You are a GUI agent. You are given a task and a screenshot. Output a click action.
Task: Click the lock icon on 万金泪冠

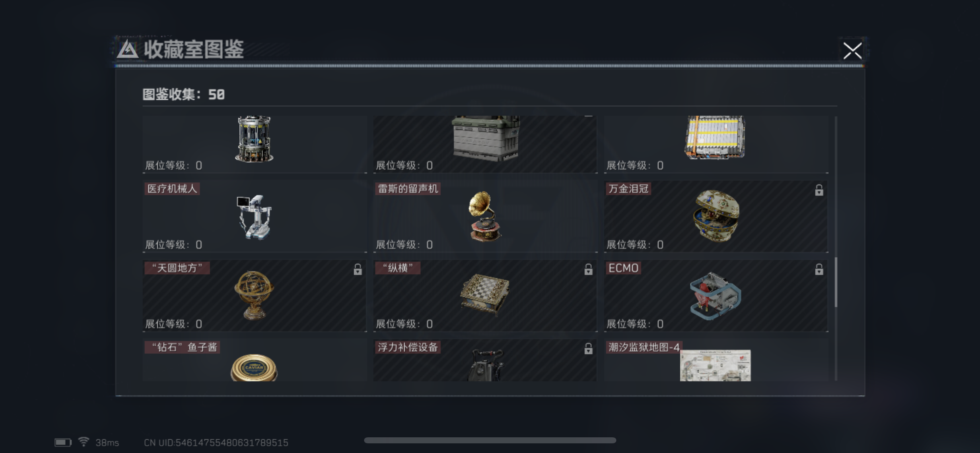click(819, 190)
